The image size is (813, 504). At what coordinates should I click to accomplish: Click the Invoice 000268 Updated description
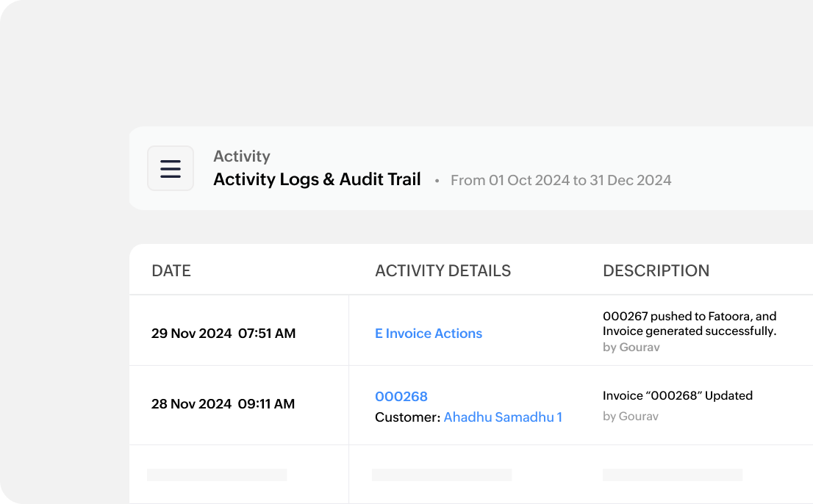(x=678, y=395)
